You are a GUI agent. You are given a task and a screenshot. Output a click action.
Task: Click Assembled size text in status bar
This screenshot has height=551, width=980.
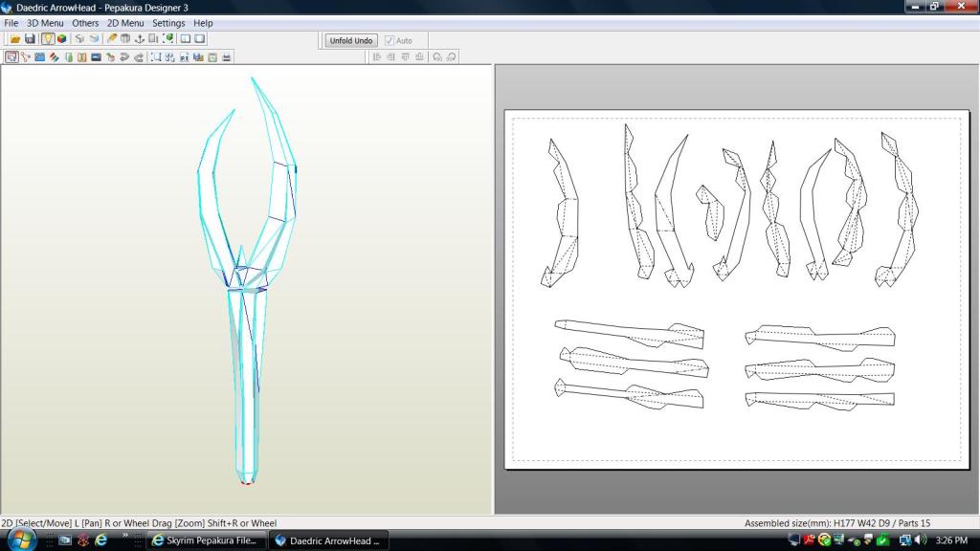836,523
